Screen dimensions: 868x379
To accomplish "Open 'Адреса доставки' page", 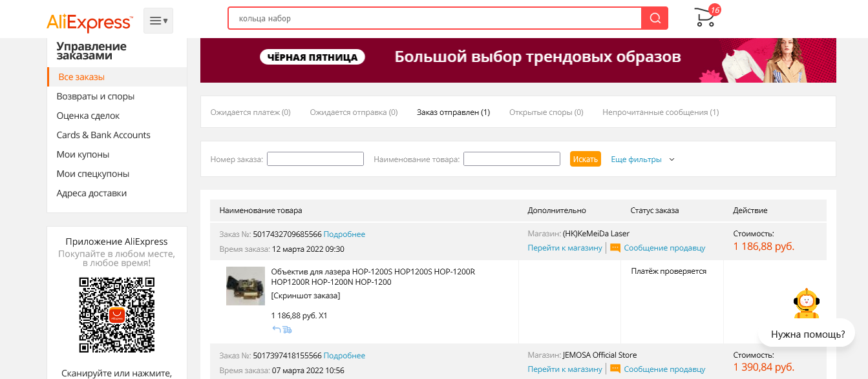I will tap(92, 193).
